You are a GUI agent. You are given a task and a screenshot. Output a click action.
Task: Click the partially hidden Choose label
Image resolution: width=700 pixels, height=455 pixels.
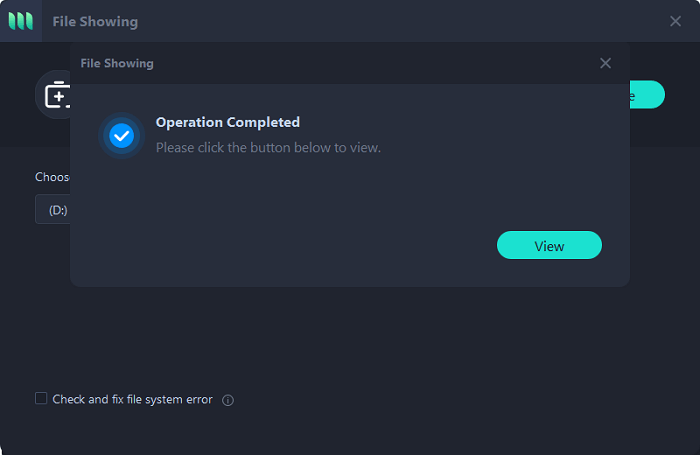pyautogui.click(x=52, y=177)
